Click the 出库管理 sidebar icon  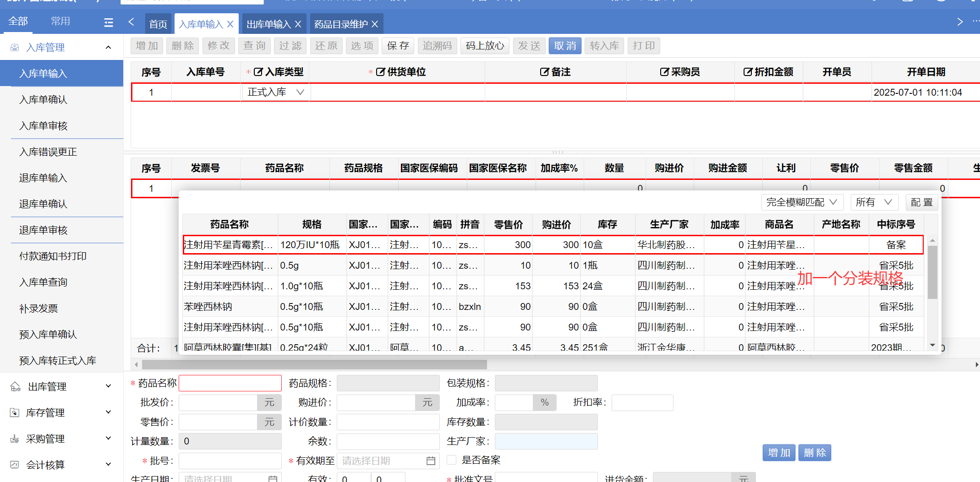(16, 387)
